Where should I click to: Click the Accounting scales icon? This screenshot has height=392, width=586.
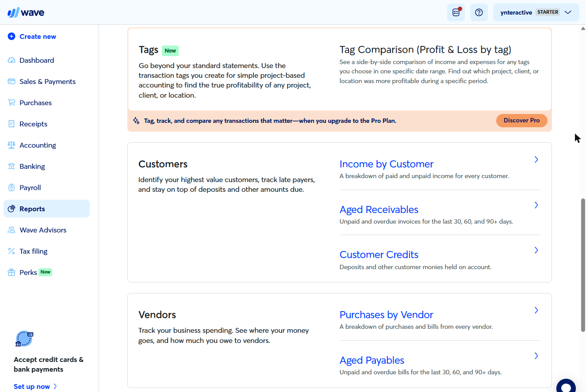click(x=11, y=145)
